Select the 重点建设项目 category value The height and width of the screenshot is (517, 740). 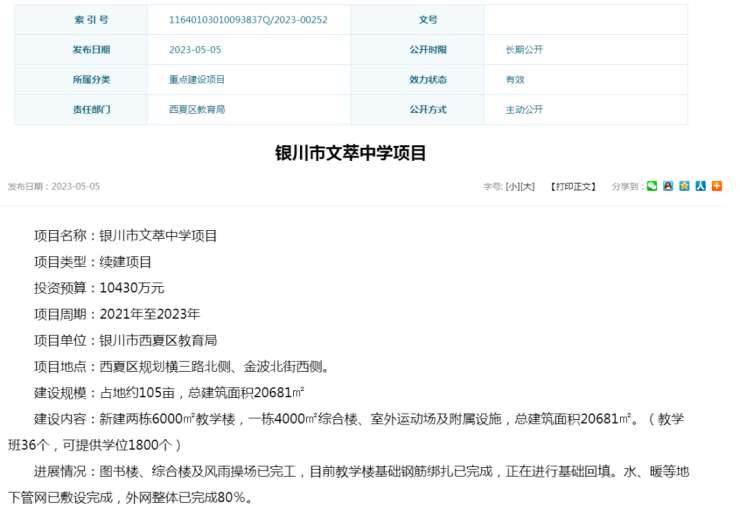[x=197, y=80]
